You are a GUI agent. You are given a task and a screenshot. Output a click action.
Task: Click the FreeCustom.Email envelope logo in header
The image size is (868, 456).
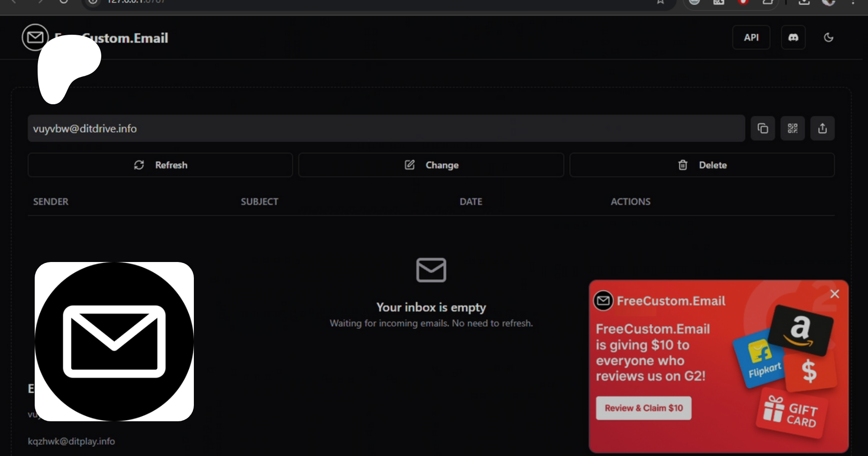(x=35, y=37)
